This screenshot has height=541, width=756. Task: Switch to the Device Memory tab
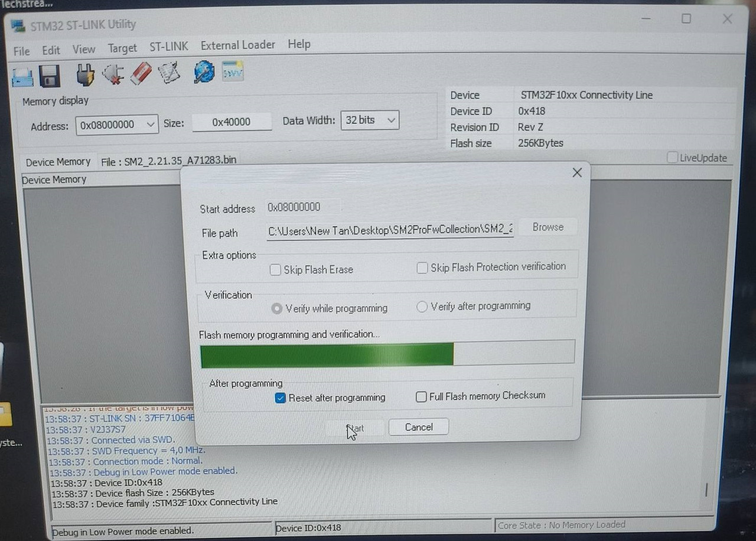(x=58, y=162)
